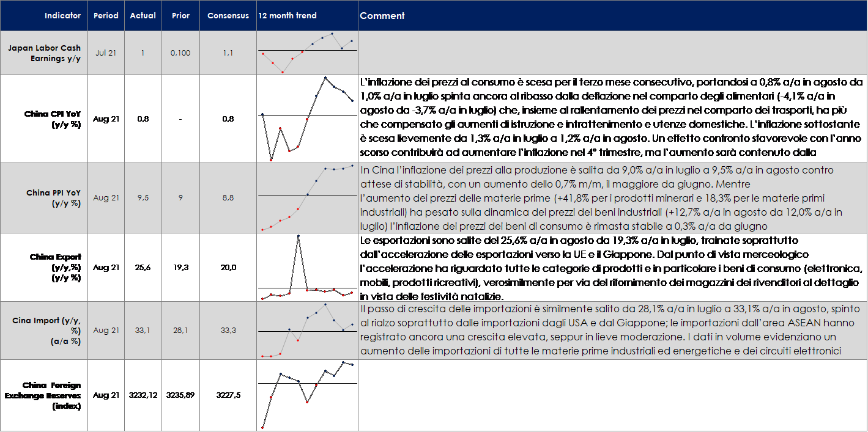Select the Cina Import trend sparkline
868x432 pixels.
(x=307, y=331)
